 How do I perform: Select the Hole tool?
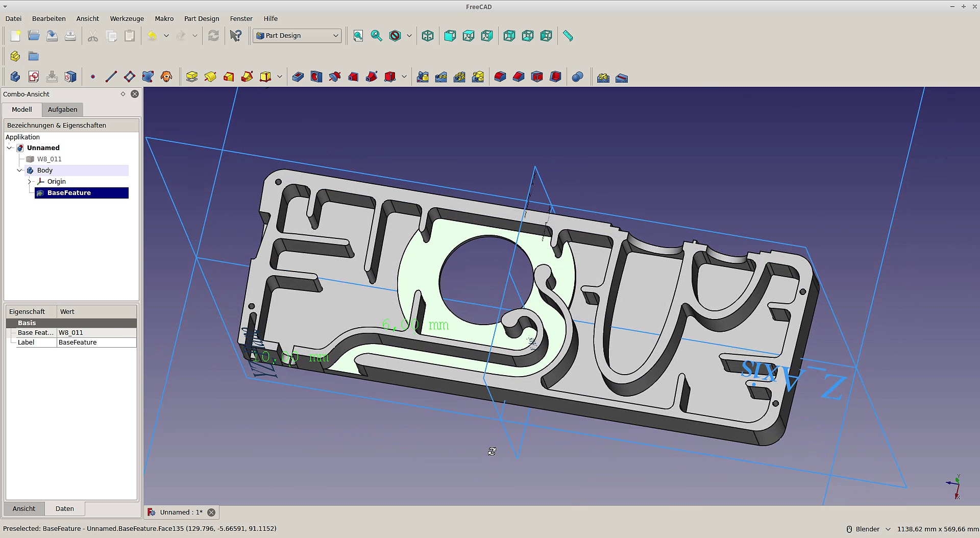[x=316, y=77]
